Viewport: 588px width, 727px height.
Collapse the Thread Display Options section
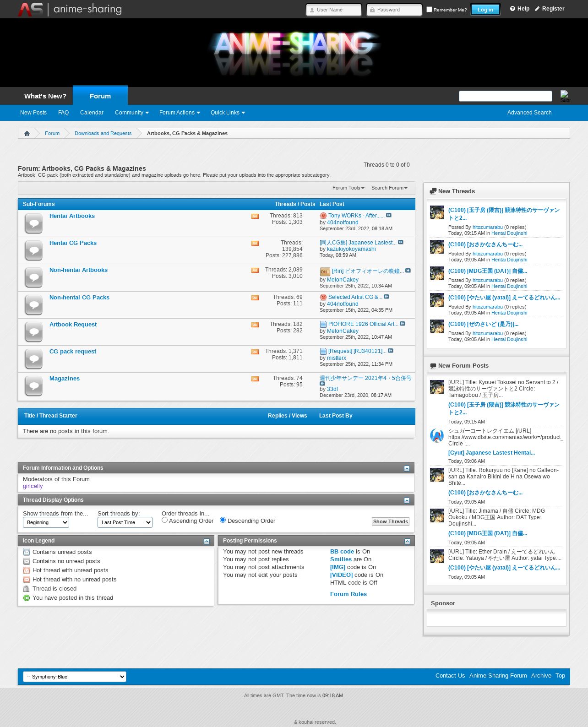click(x=407, y=500)
